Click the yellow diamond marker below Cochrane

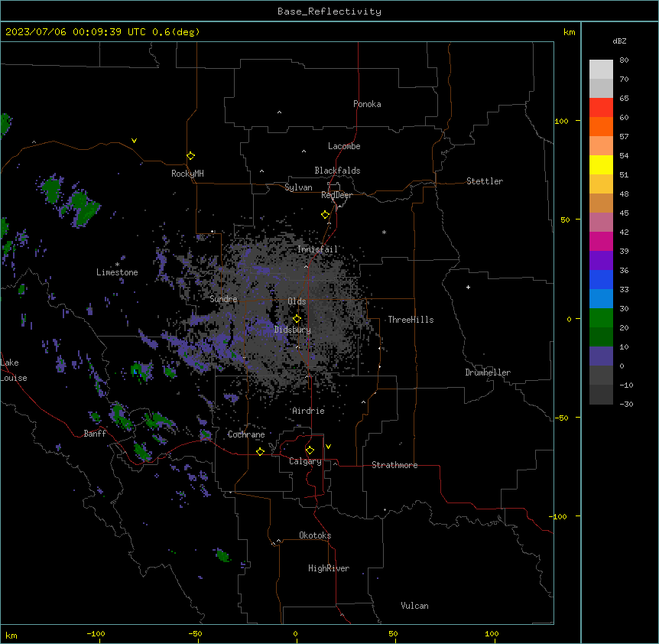coord(260,451)
